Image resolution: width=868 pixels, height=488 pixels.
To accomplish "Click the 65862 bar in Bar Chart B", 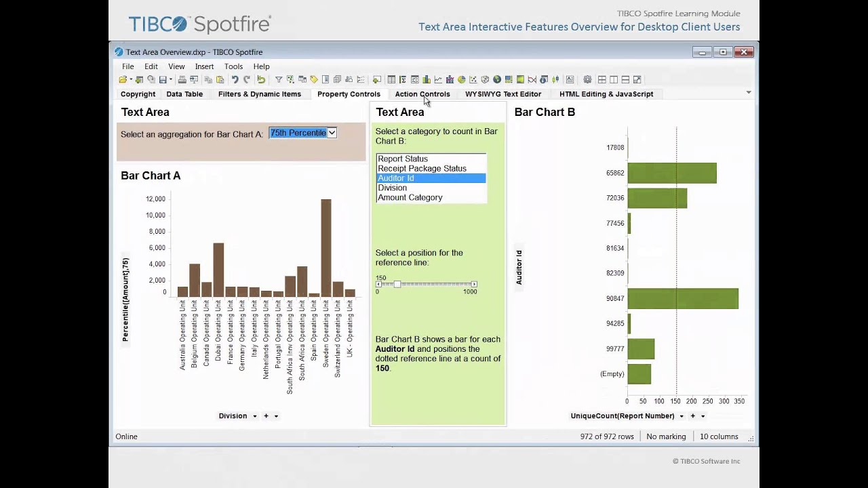I will coord(672,173).
